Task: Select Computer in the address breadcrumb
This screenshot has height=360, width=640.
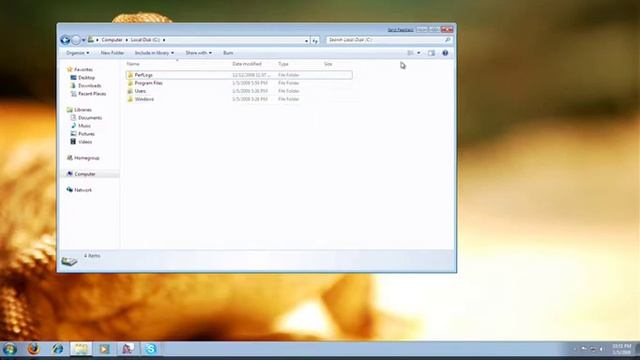Action: (112, 40)
